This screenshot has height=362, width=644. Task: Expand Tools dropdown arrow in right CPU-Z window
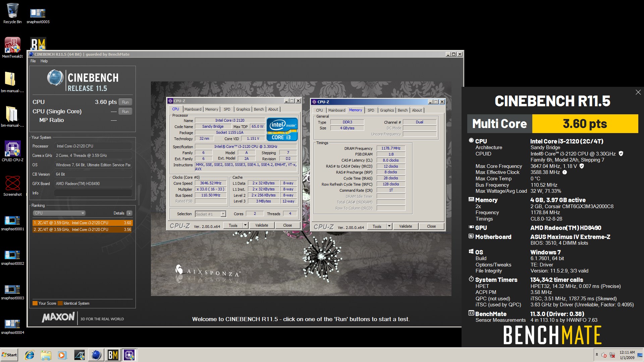[389, 227]
